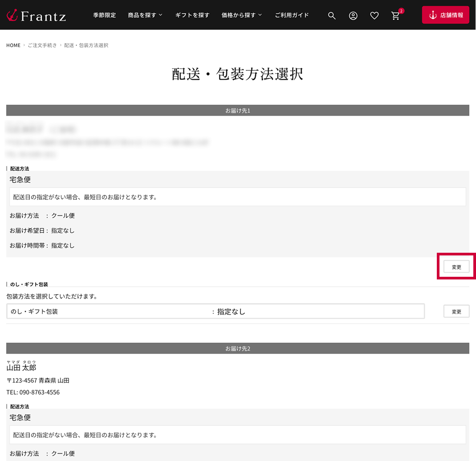Click the Frantz logo in header
The height and width of the screenshot is (461, 476).
pyautogui.click(x=37, y=16)
